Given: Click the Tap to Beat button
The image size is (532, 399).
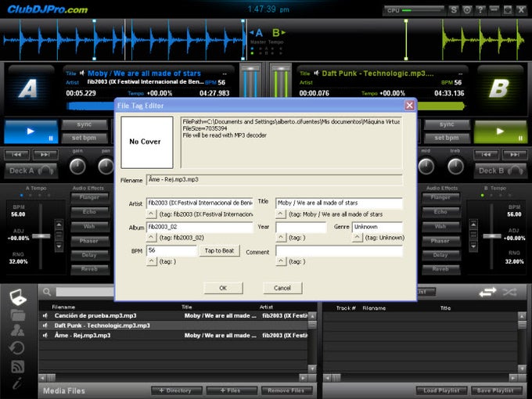Looking at the screenshot, I should coord(219,250).
